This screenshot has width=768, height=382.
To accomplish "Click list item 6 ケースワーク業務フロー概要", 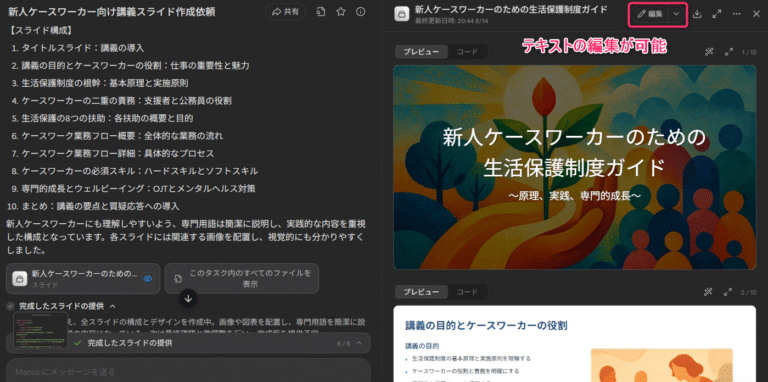I will [122, 136].
